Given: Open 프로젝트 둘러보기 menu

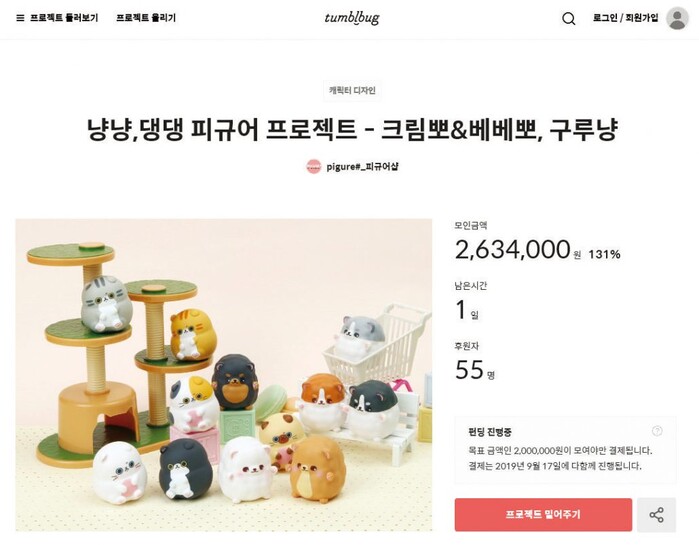Looking at the screenshot, I should pos(64,18).
